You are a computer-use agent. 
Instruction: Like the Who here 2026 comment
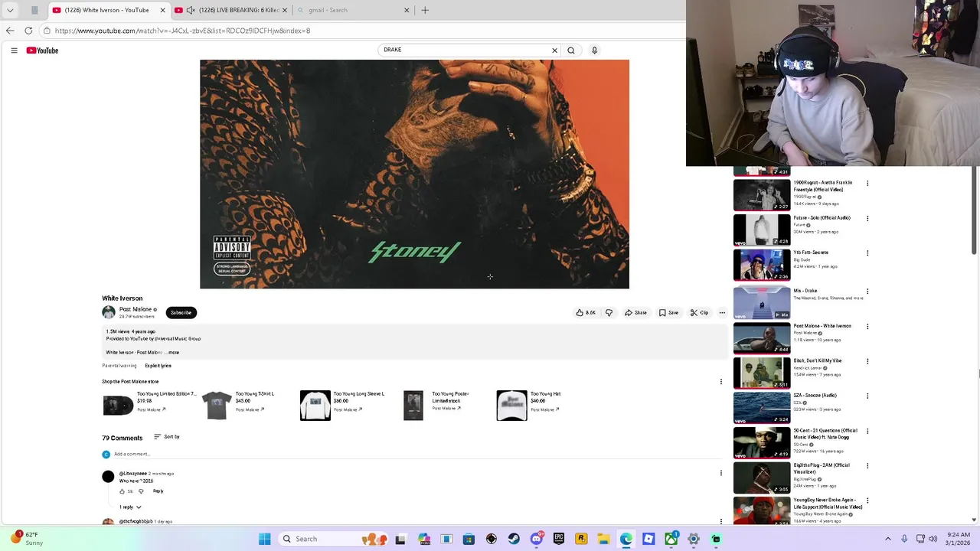tap(122, 491)
